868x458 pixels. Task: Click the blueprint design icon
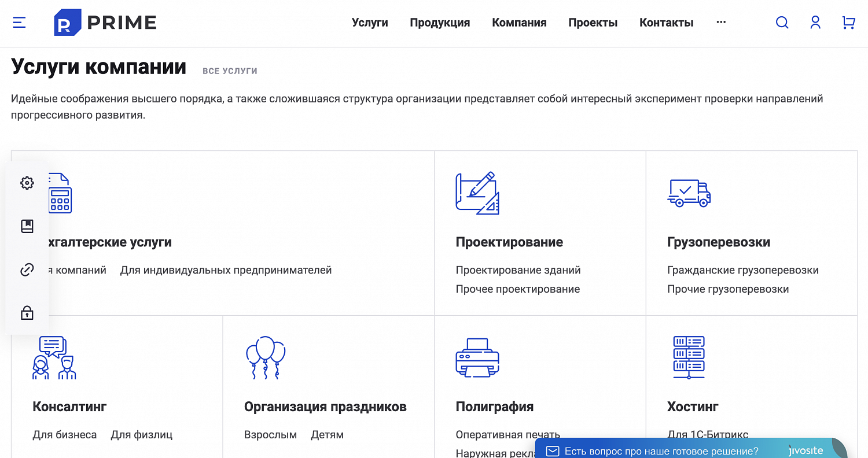(477, 193)
